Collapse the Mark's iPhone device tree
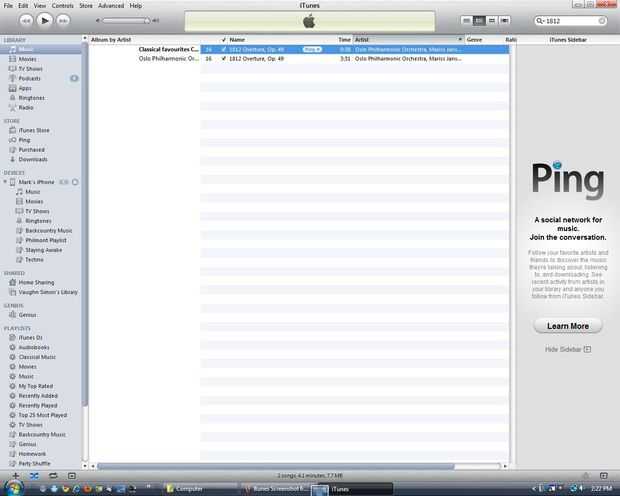Viewport: 620px width, 496px height. pos(5,182)
